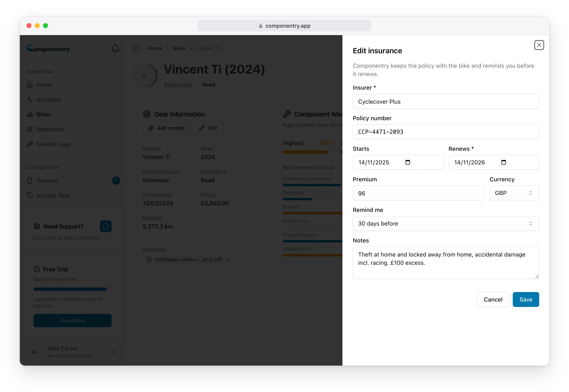Click the View Plans button
Image resolution: width=569 pixels, height=392 pixels.
(73, 321)
